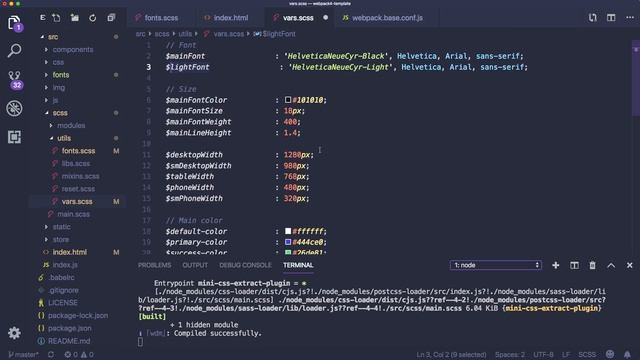
Task: Select the vars.scss editor tab
Action: pyautogui.click(x=300, y=18)
